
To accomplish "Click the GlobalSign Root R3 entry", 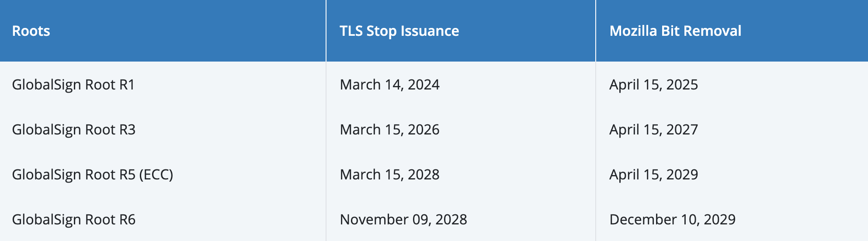I will [x=73, y=130].
